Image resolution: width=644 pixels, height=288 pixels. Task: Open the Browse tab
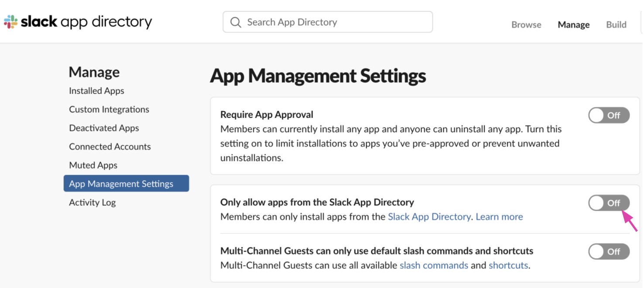pos(526,25)
